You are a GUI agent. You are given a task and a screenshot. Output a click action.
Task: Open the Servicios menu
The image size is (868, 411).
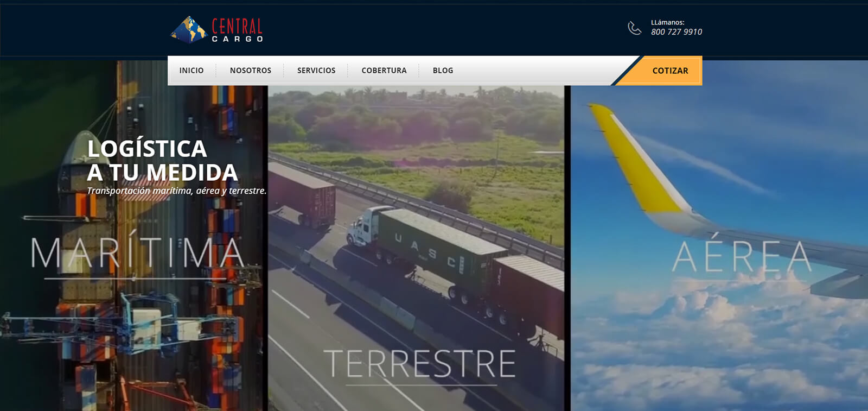[316, 71]
